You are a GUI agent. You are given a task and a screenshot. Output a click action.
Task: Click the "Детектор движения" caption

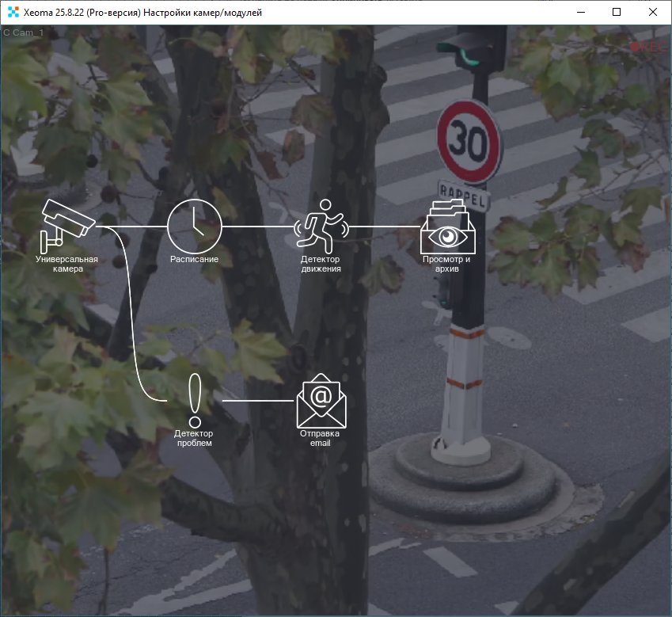coord(321,264)
